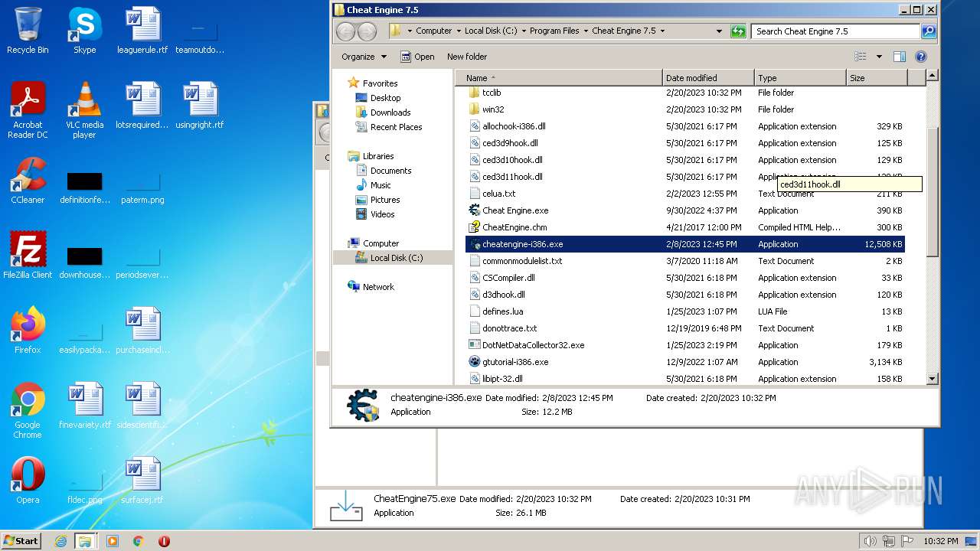
Task: Sort files by the Type column
Action: (800, 78)
